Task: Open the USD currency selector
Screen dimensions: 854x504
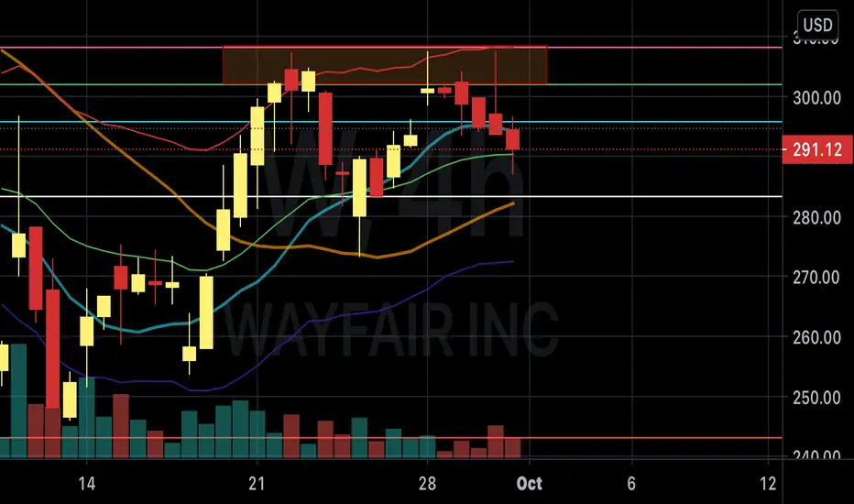Action: point(817,25)
